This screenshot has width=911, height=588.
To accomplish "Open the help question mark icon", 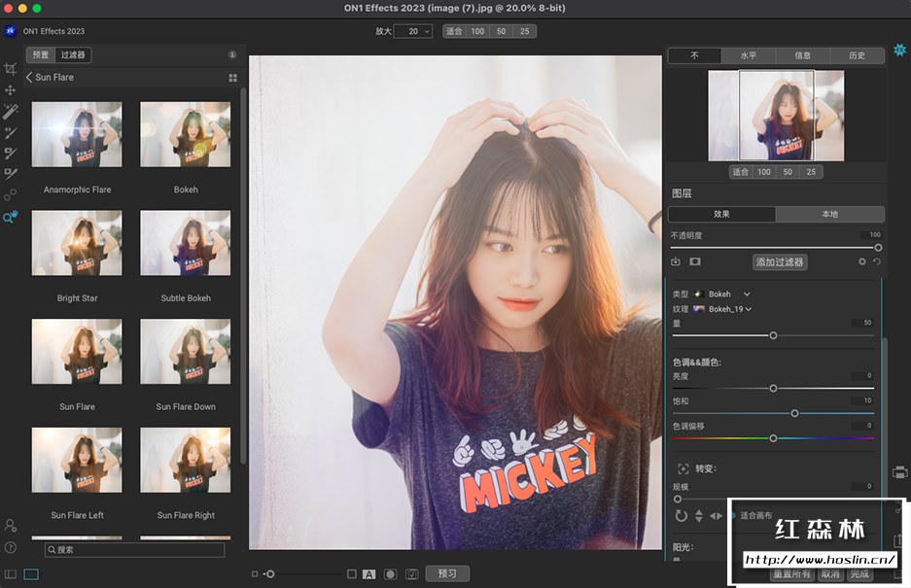I will [x=10, y=547].
